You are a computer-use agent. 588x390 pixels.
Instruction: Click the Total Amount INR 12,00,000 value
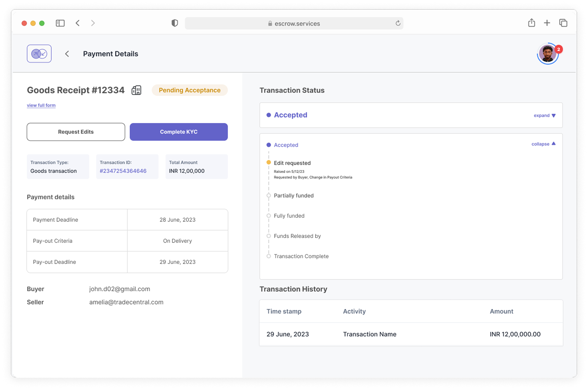tap(187, 171)
